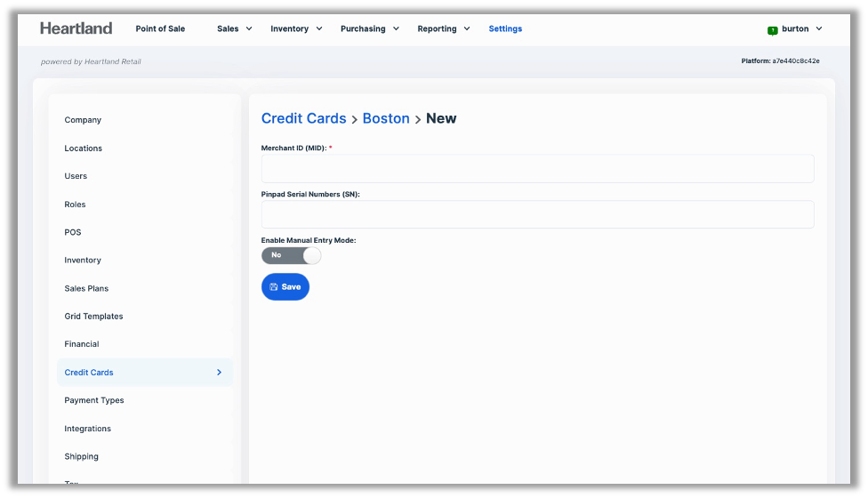
Task: Open the Settings tab in navigation
Action: tap(505, 28)
